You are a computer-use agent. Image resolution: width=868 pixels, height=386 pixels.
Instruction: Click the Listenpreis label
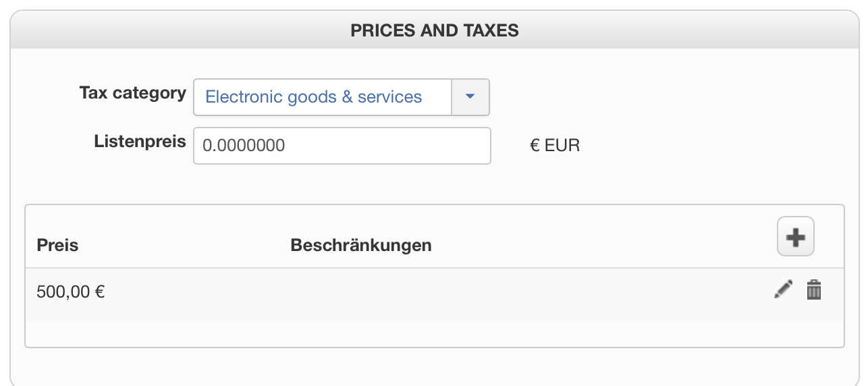click(140, 142)
